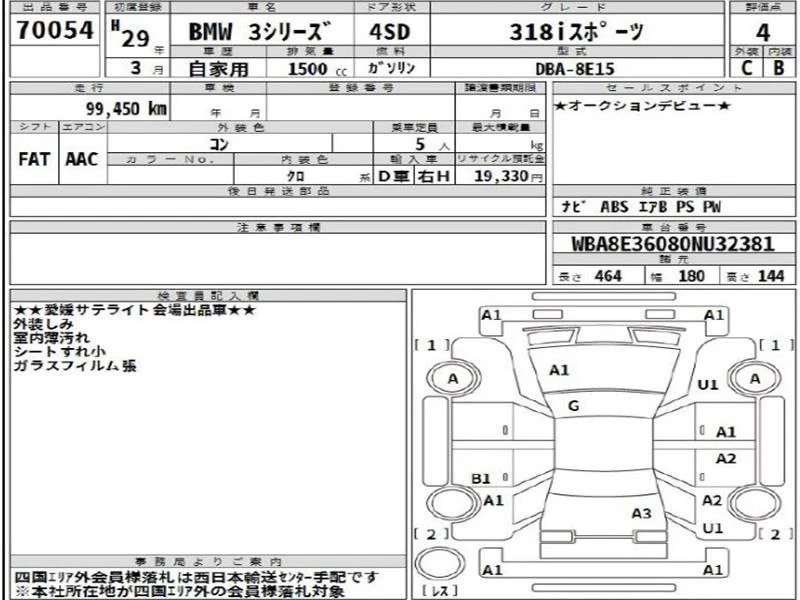
Task: Select the A1 mark on the hood
Action: point(559,370)
